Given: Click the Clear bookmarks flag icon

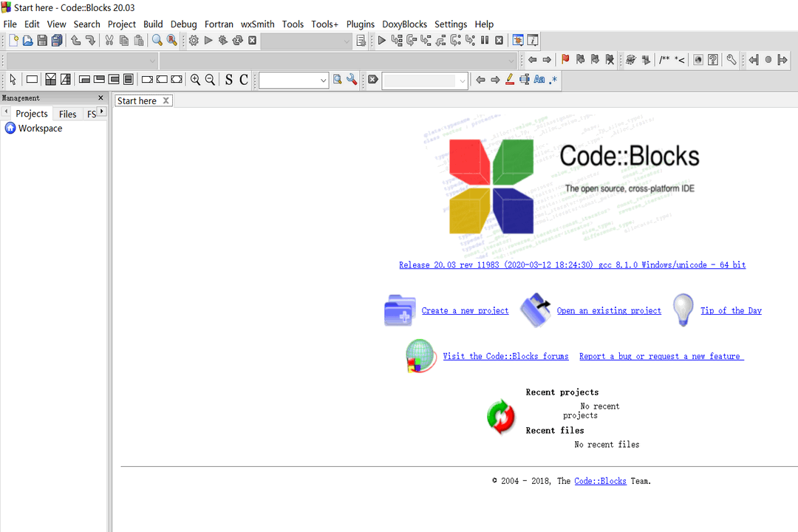Looking at the screenshot, I should coord(610,60).
